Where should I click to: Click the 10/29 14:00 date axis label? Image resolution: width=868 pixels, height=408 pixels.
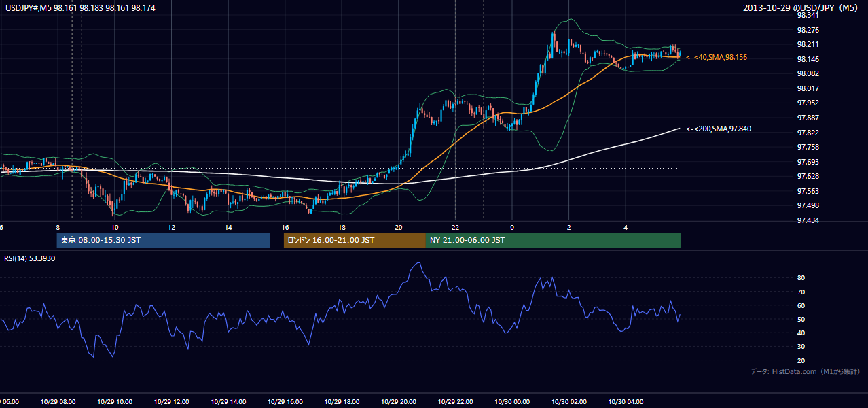(228, 402)
